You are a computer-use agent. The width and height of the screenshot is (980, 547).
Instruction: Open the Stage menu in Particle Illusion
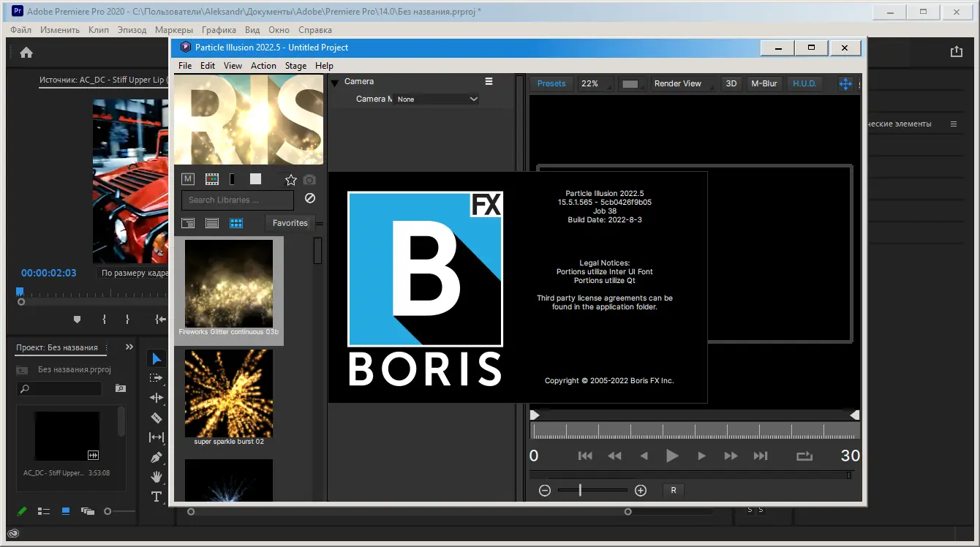pos(295,66)
